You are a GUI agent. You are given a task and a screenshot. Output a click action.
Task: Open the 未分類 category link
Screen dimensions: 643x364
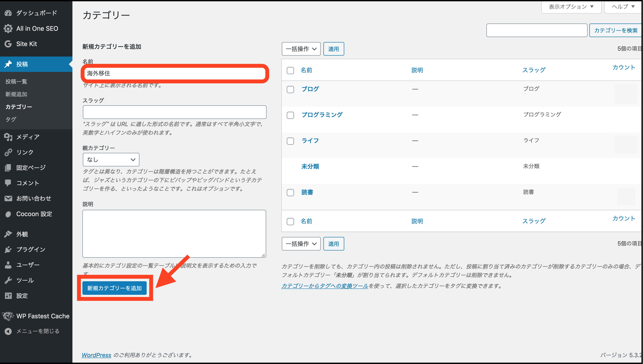[310, 166]
